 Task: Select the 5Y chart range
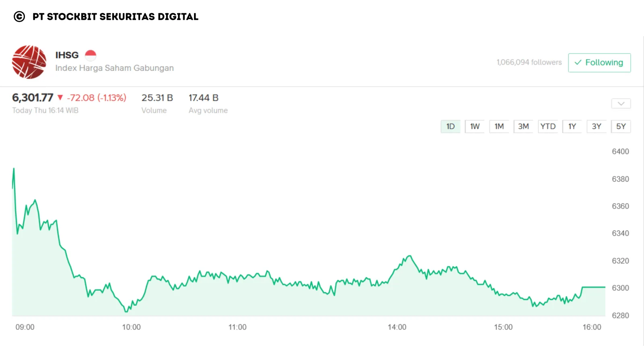click(621, 126)
